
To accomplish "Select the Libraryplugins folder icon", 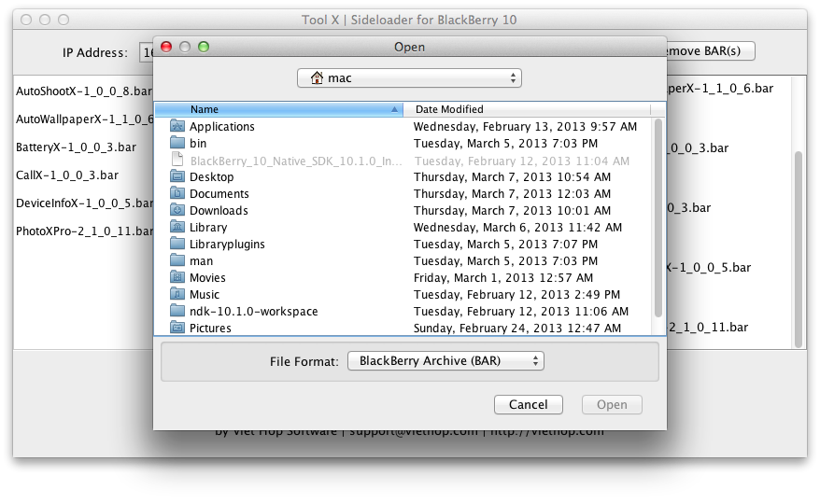I will pyautogui.click(x=177, y=244).
